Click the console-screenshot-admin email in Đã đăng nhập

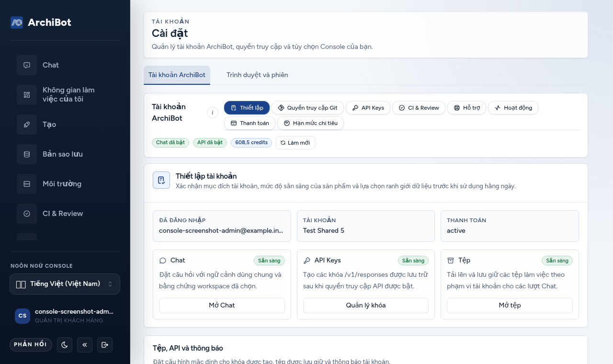pos(221,230)
